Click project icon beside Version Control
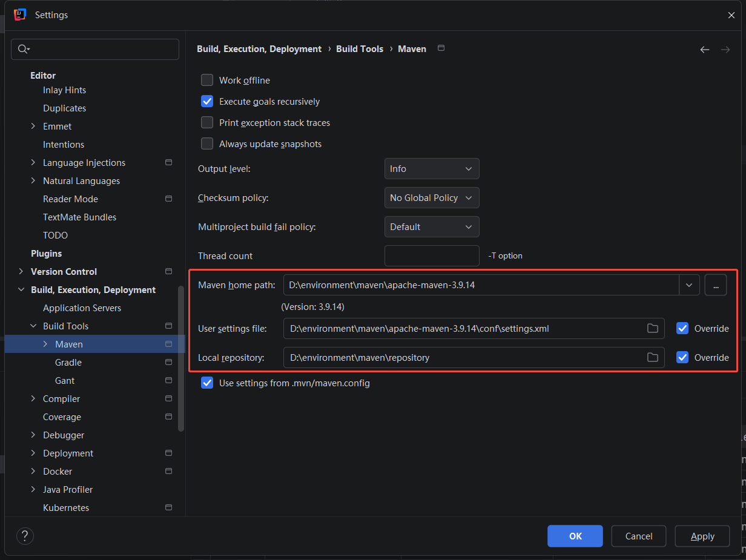The image size is (746, 560). point(169,271)
